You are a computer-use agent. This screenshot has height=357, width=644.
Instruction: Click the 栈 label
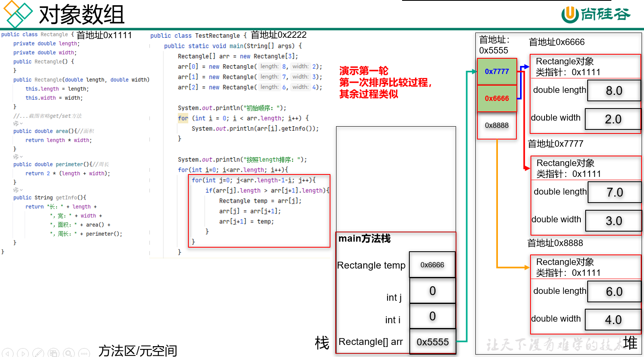322,343
